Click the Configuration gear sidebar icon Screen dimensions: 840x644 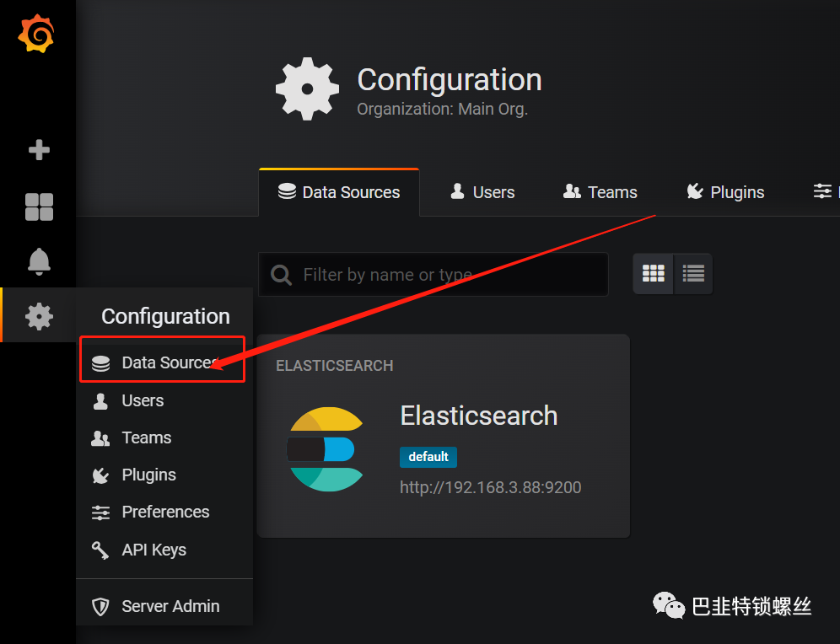pyautogui.click(x=39, y=316)
